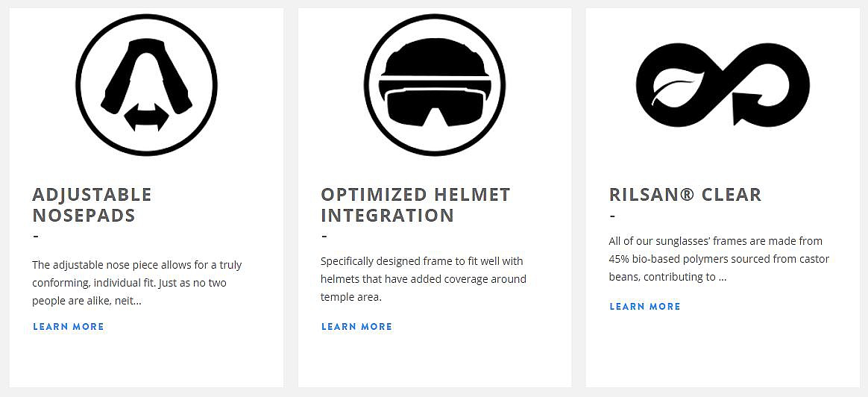
Task: Click the goggles lens in helmet icon
Action: [434, 107]
